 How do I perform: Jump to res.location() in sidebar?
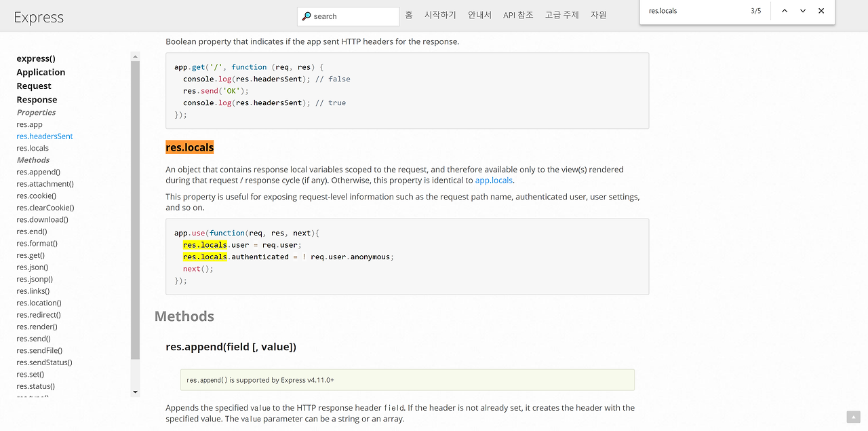[x=39, y=303]
